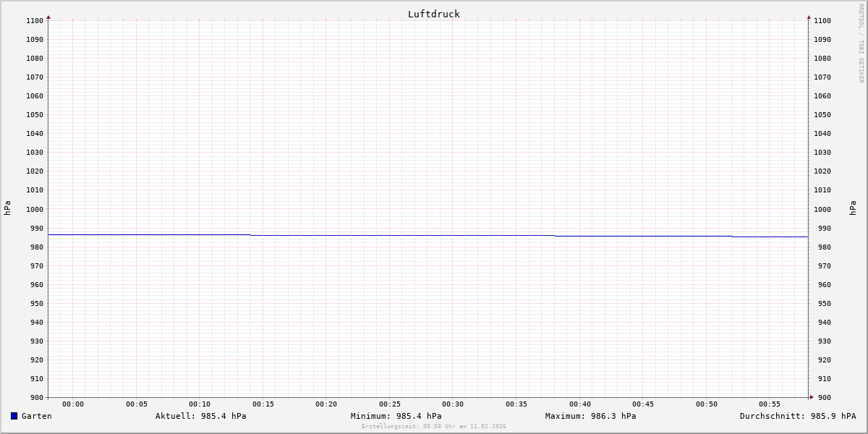Click the 900 label on the right axis
Viewport: 868px width, 434px height.
coord(822,397)
